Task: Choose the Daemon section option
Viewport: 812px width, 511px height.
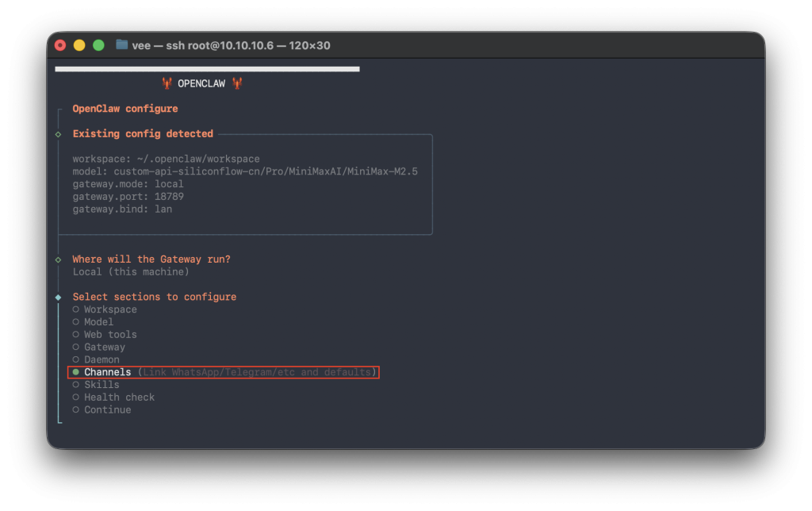Action: (101, 359)
